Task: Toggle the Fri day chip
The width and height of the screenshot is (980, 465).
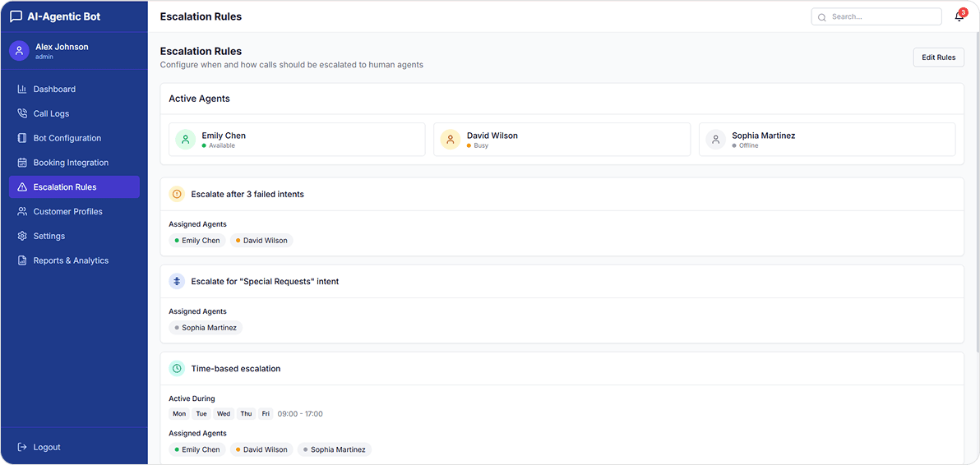Action: coord(266,414)
